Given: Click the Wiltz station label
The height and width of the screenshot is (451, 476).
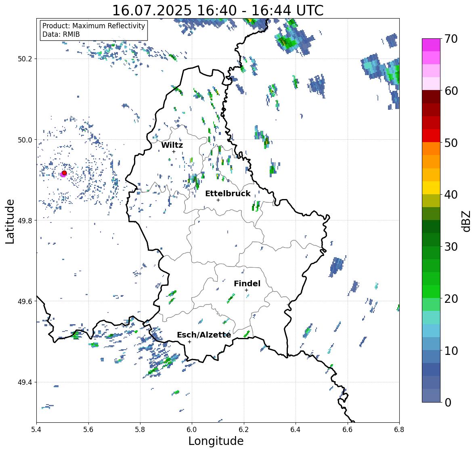Looking at the screenshot, I should click(172, 145).
